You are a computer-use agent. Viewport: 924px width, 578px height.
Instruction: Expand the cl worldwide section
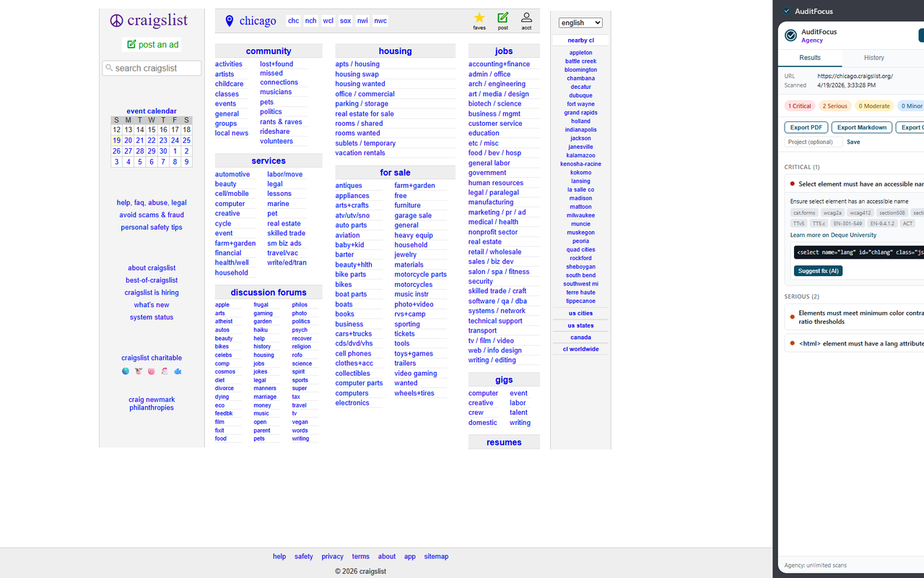pyautogui.click(x=580, y=349)
